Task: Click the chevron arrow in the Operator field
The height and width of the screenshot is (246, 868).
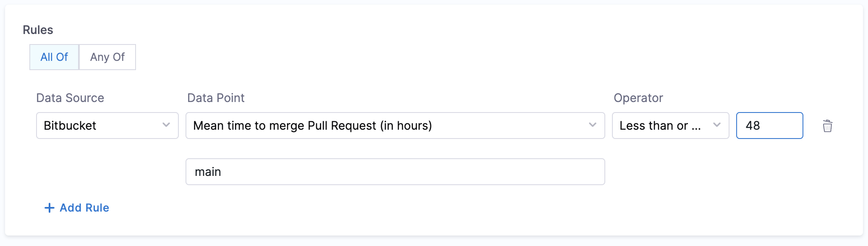Action: click(x=717, y=125)
